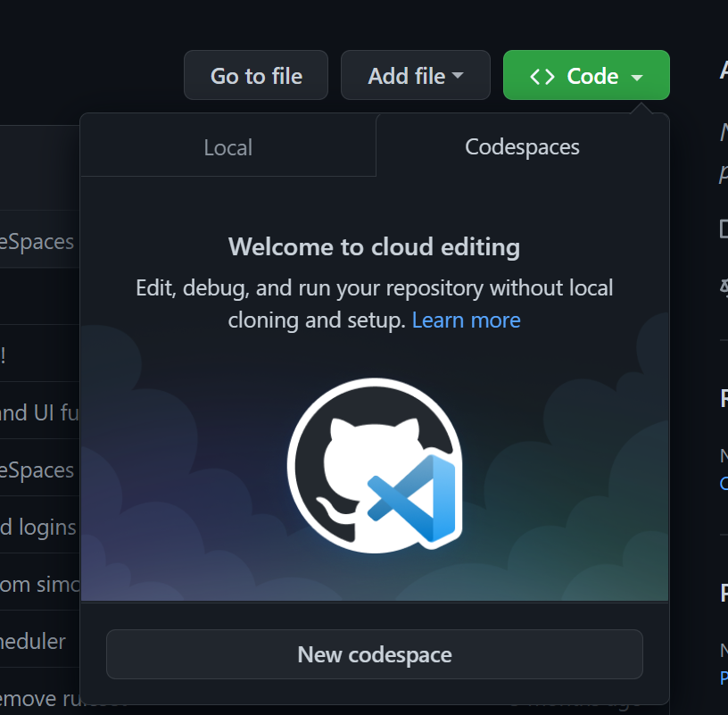728x715 pixels.
Task: Click the code brackets icon in Code button
Action: [542, 77]
